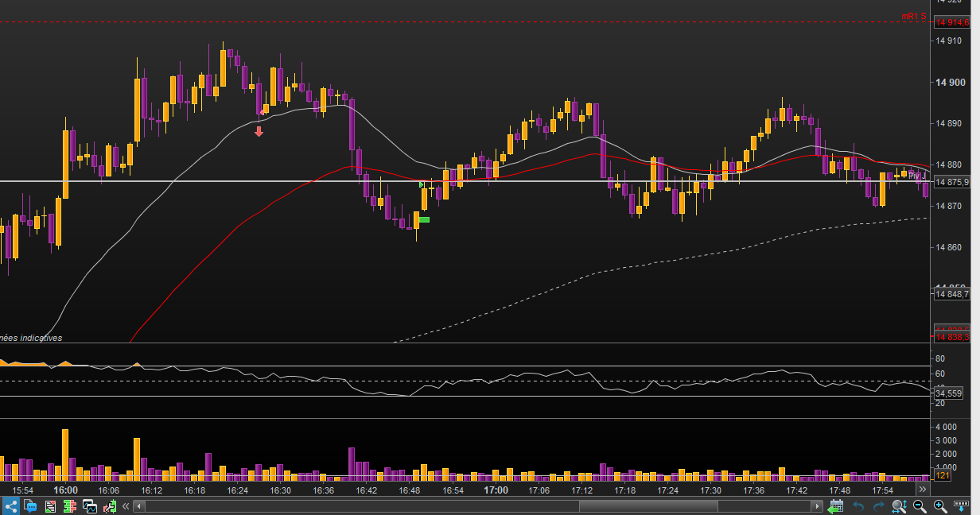Click the 14 860 price axis label
This screenshot has width=980, height=515.
pos(951,247)
